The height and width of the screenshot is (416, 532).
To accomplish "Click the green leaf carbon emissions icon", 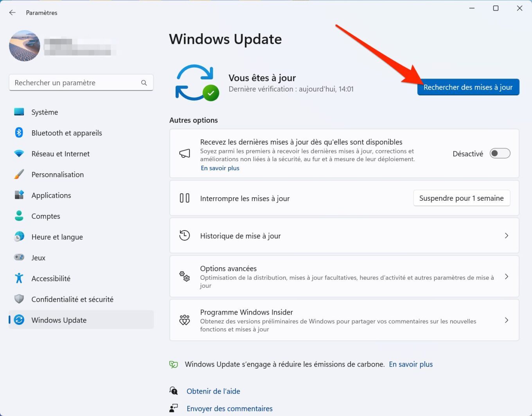I will pos(174,364).
